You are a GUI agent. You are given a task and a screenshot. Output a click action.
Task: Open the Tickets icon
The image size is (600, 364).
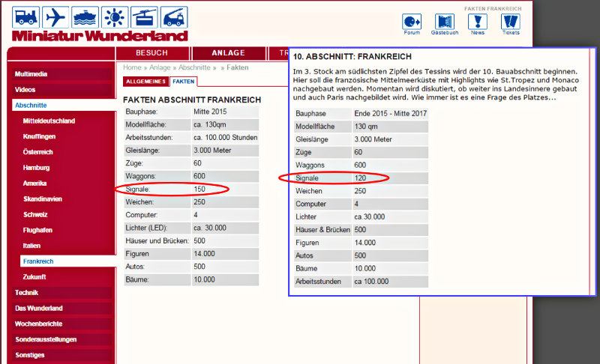(510, 22)
